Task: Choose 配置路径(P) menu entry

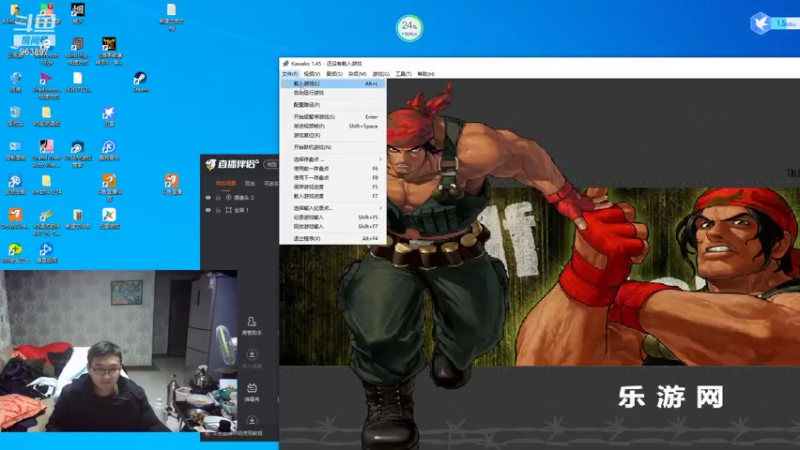Action: (333, 105)
